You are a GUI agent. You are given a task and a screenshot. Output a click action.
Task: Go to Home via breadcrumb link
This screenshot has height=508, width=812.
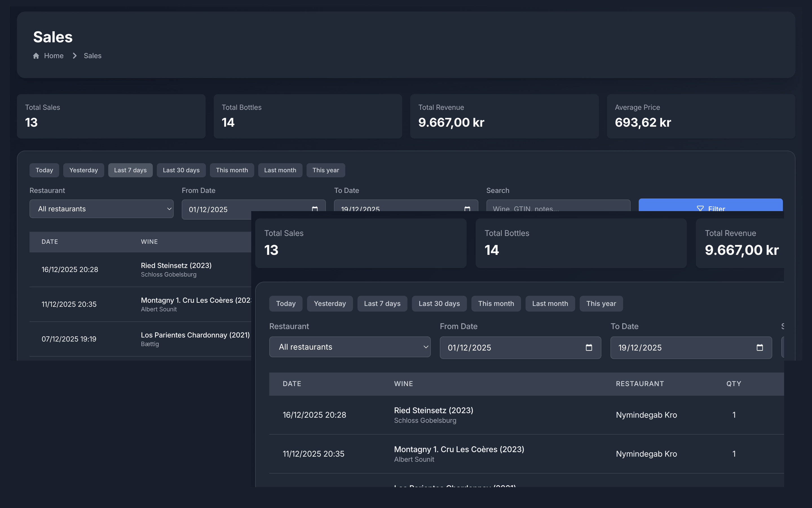tap(54, 56)
